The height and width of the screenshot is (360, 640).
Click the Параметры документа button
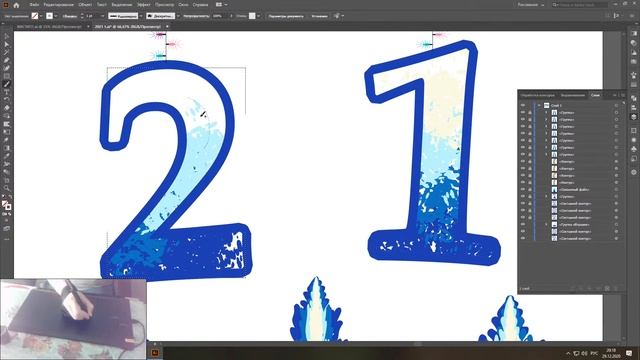coord(286,16)
